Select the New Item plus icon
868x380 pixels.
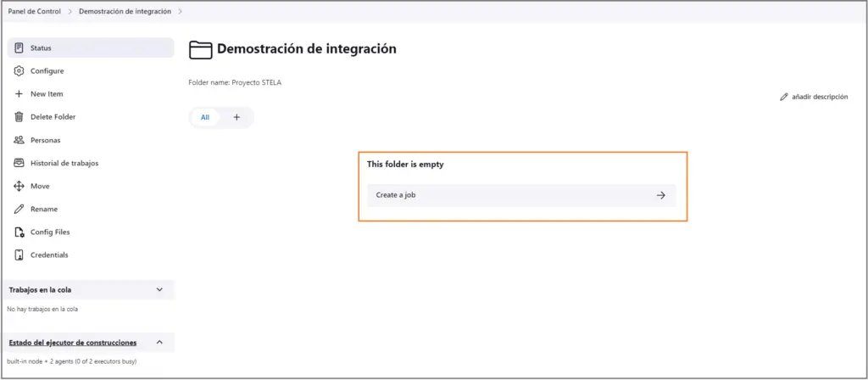tap(19, 94)
